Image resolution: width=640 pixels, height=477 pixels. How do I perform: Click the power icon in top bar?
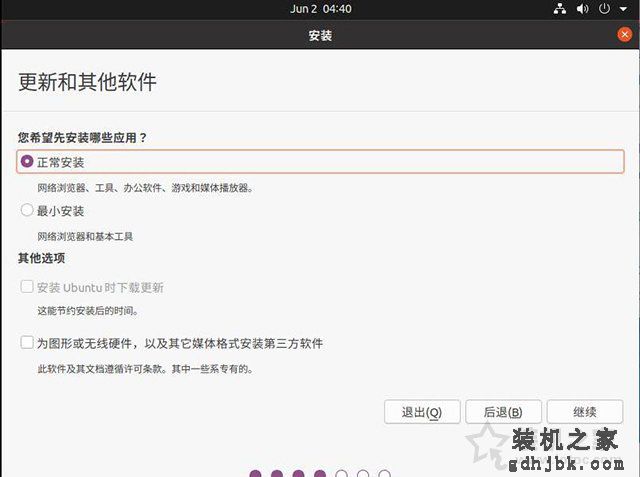pos(604,9)
